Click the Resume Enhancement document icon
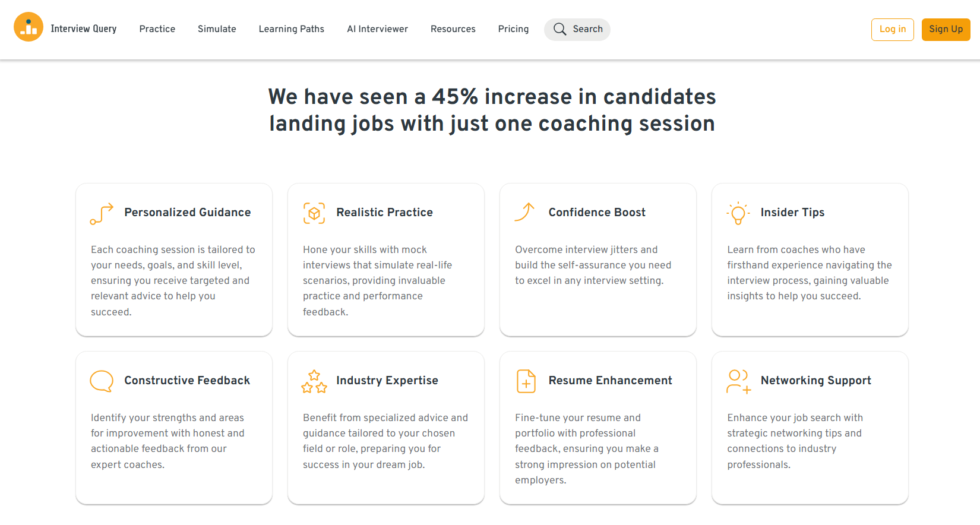Screen dimensions: 980x525 525,381
